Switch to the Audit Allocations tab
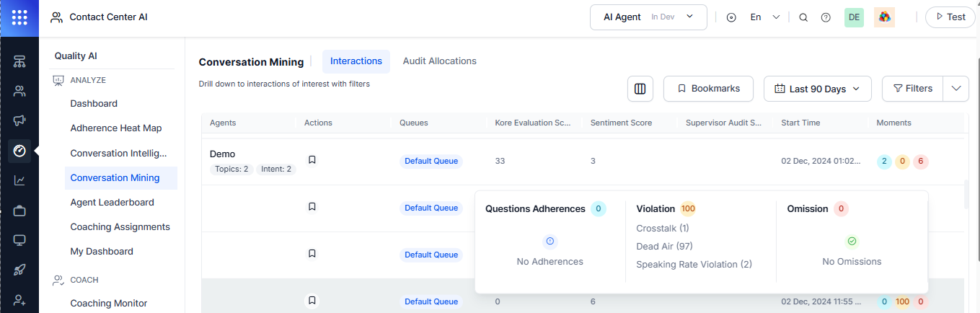The height and width of the screenshot is (313, 980). click(440, 61)
